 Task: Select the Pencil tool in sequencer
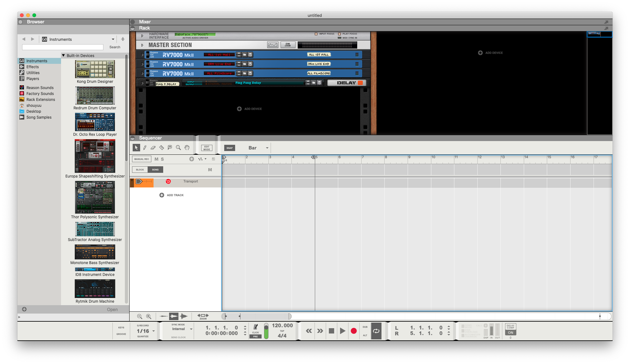[145, 148]
